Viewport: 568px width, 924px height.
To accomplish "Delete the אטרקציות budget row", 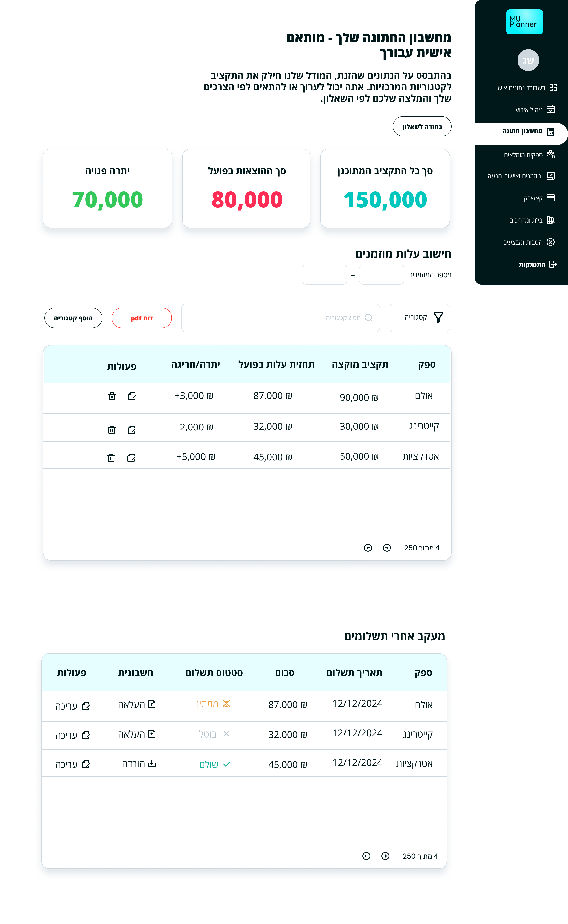I will 111,457.
